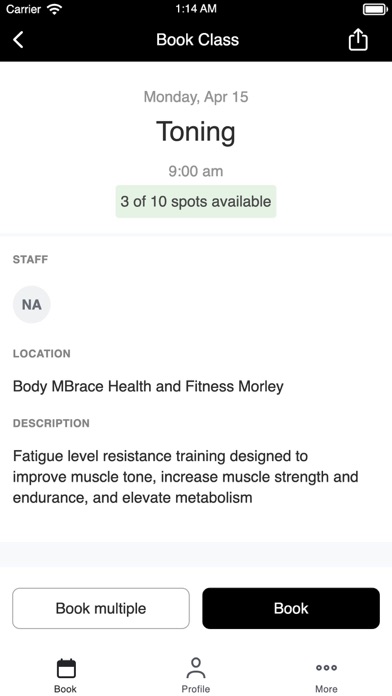Viewport: 392px width, 696px height.
Task: Switch to the Profile tab label
Action: click(196, 689)
